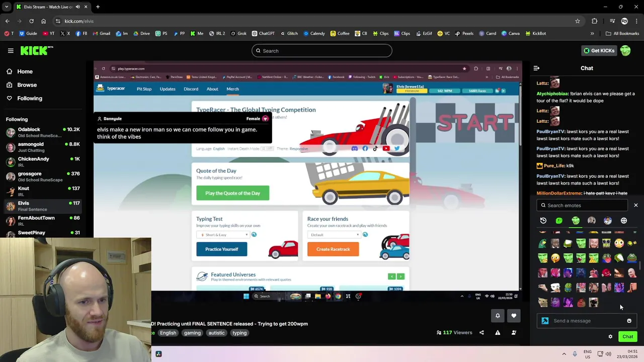Click next arrow in Featured Universes
This screenshot has width=644, height=362.
(x=400, y=277)
